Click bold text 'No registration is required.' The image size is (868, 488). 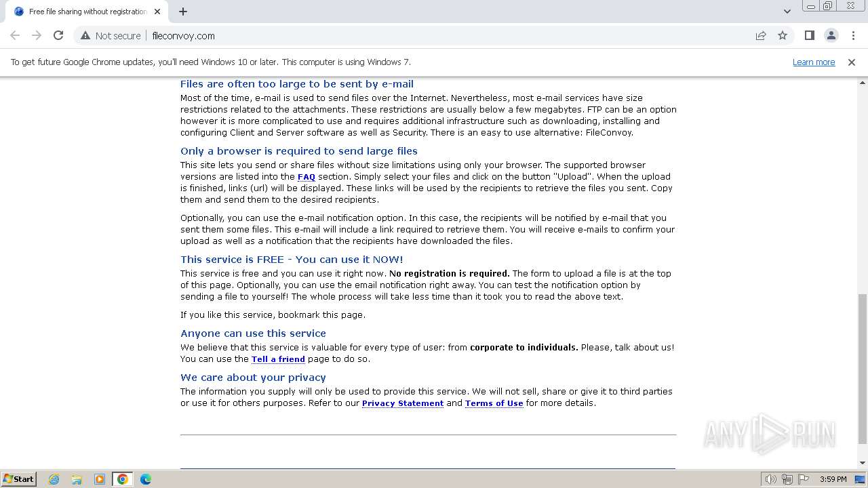pos(449,274)
